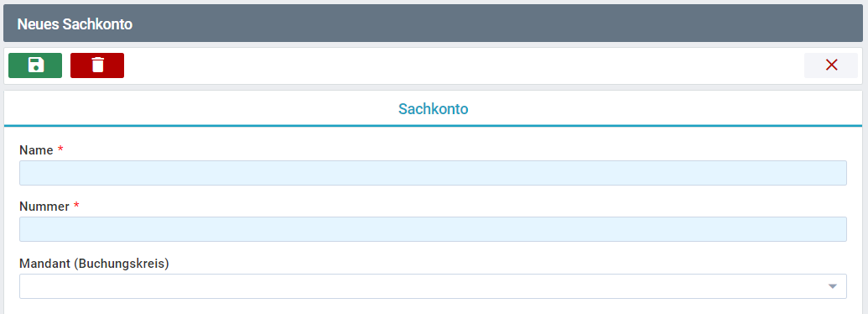Image resolution: width=868 pixels, height=314 pixels.
Task: Expand the Mandant dropdown arrow
Action: (x=832, y=286)
